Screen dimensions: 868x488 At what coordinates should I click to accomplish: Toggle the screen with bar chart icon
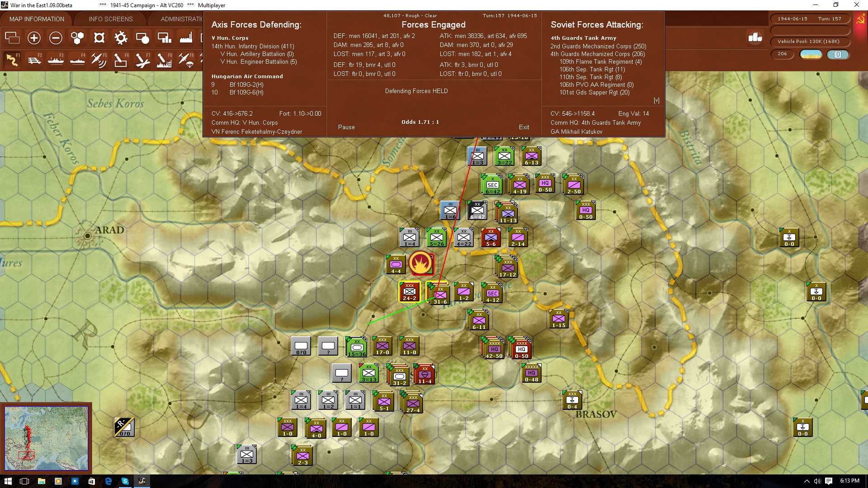(x=164, y=38)
